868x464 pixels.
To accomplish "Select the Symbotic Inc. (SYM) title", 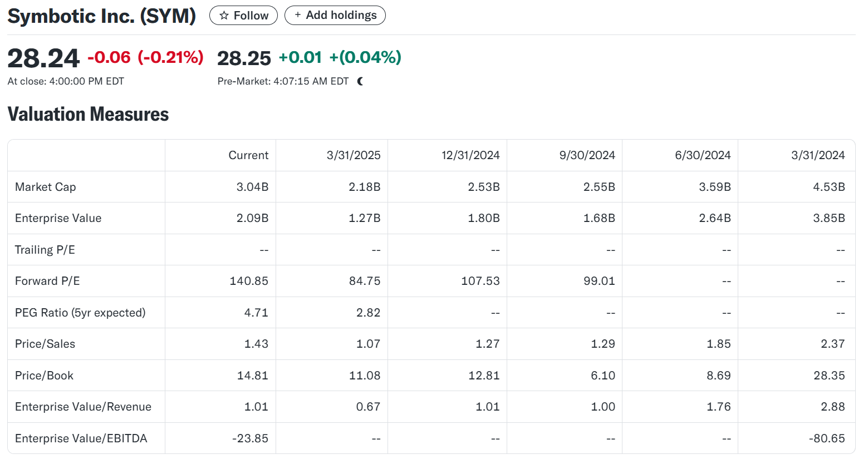I will pyautogui.click(x=102, y=16).
